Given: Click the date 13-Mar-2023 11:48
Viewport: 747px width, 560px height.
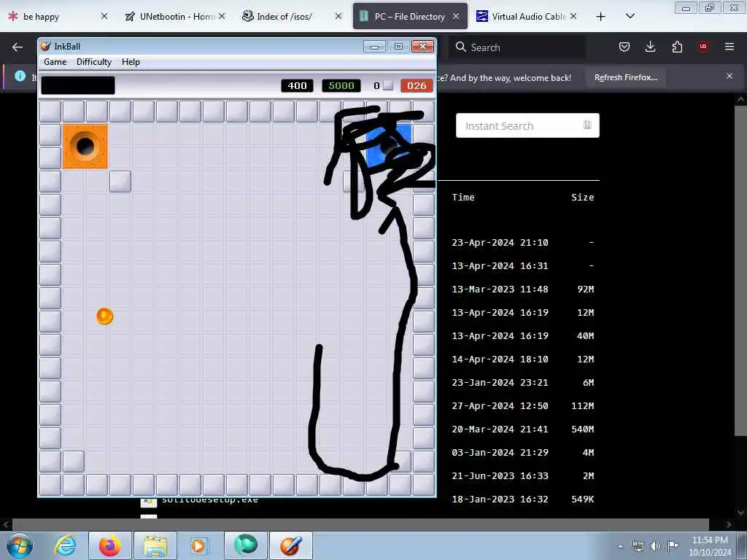Looking at the screenshot, I should point(500,289).
